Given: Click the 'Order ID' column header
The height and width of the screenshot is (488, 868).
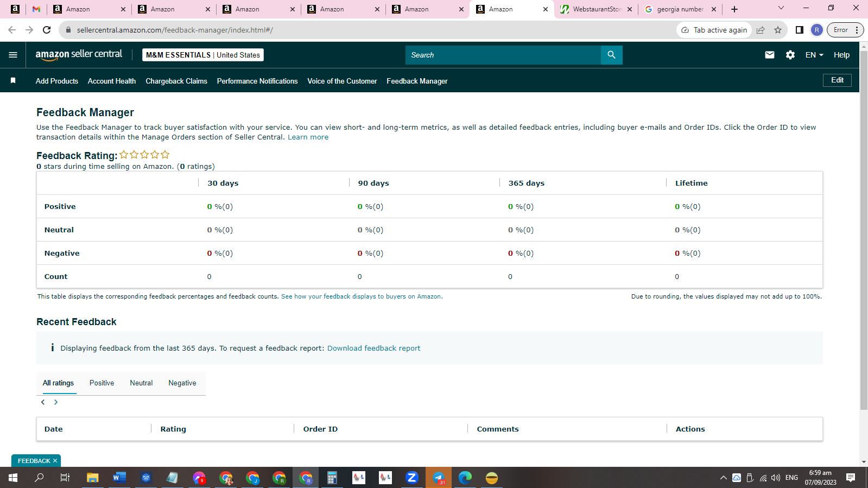Looking at the screenshot, I should tap(320, 429).
